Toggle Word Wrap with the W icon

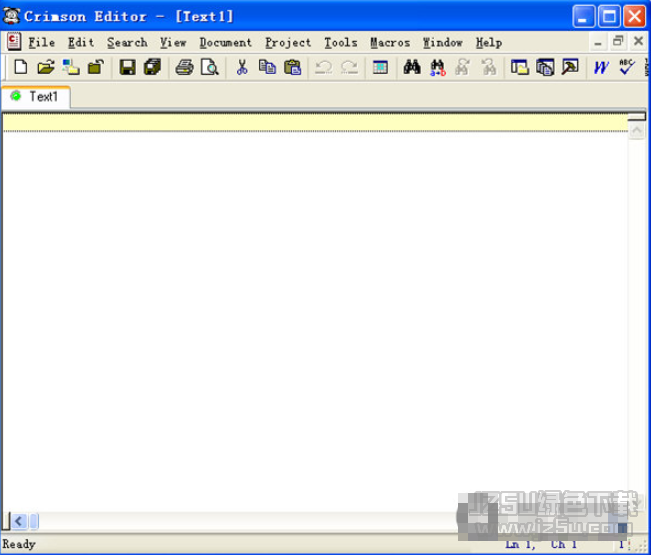pos(601,67)
